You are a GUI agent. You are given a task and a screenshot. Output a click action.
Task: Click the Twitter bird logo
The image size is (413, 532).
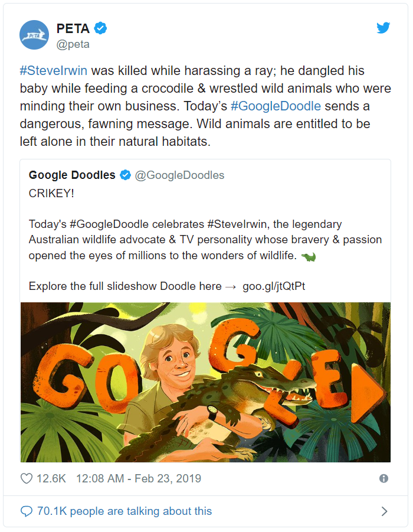point(383,28)
